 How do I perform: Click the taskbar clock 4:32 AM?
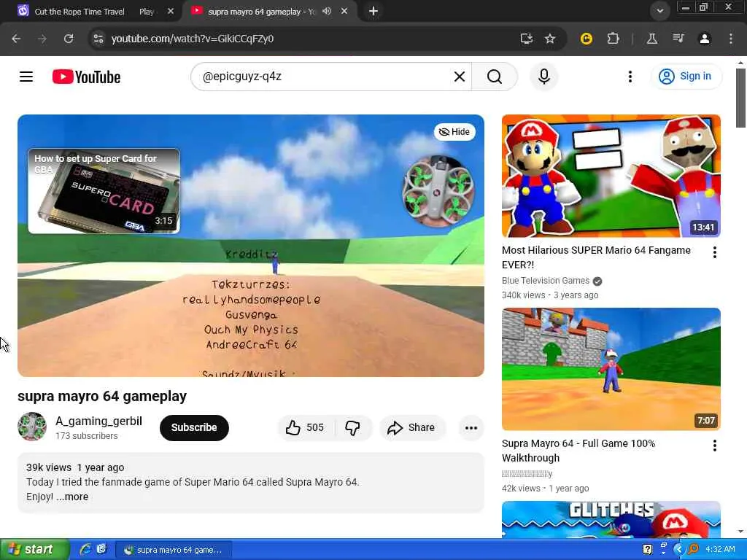tap(720, 550)
